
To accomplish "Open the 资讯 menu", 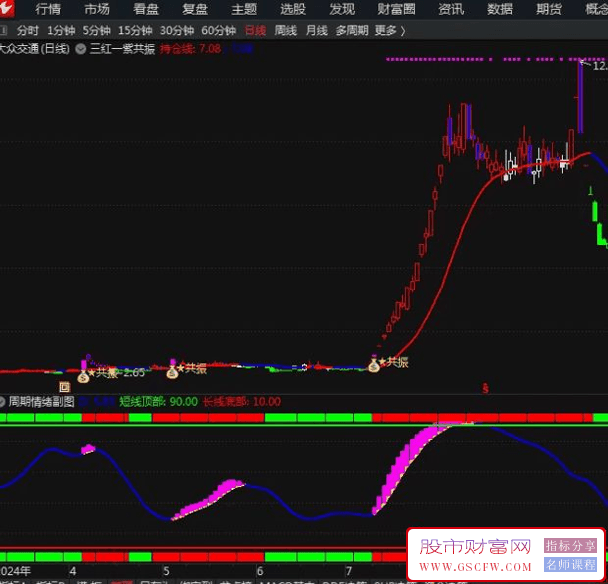I will 451,9.
